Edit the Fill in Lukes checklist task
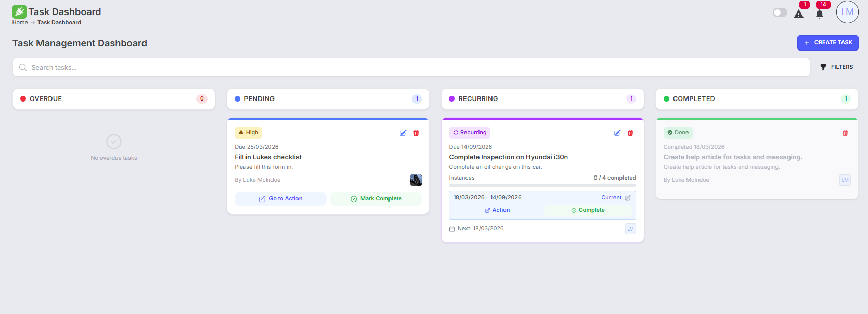 click(x=403, y=133)
